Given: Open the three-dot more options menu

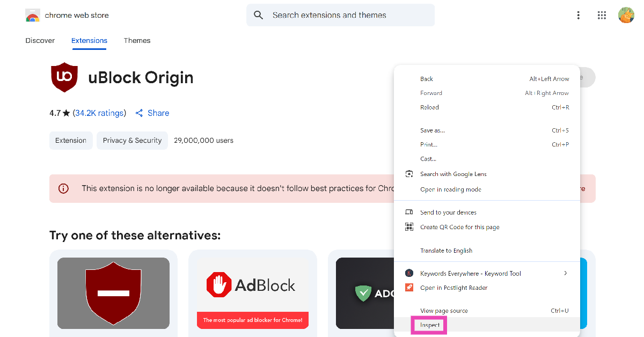Looking at the screenshot, I should click(578, 15).
